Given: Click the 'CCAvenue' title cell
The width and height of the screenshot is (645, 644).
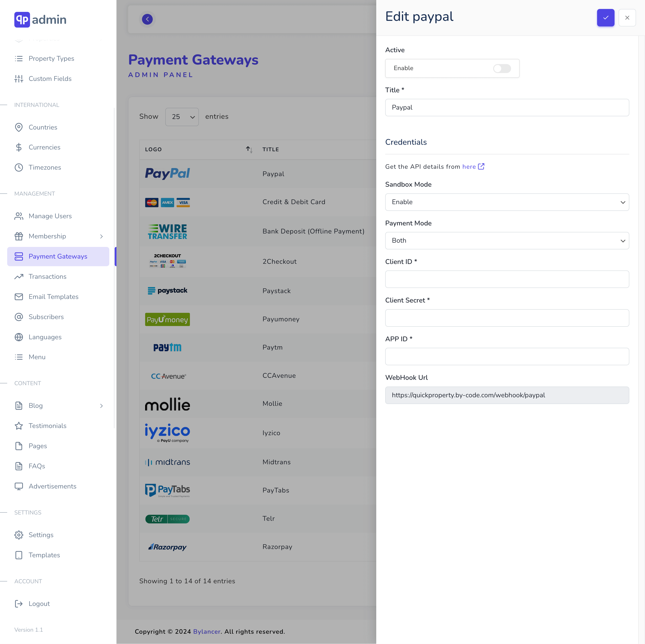Looking at the screenshot, I should point(279,376).
